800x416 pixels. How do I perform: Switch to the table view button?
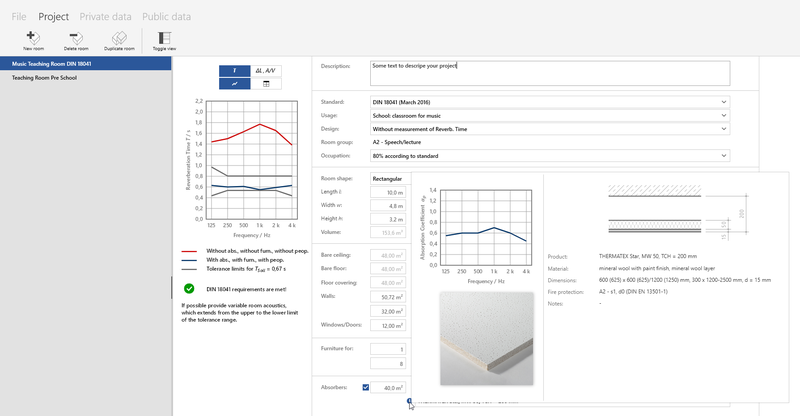tap(266, 85)
